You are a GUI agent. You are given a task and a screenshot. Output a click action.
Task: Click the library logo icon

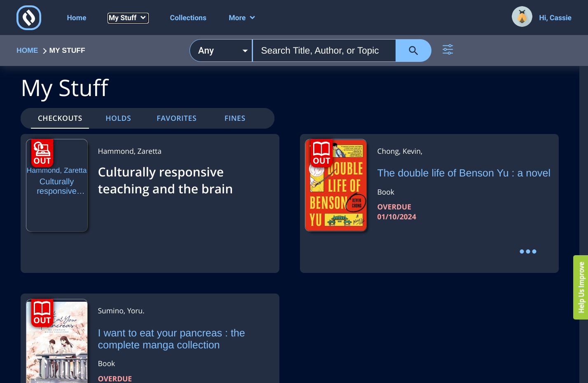pos(29,18)
